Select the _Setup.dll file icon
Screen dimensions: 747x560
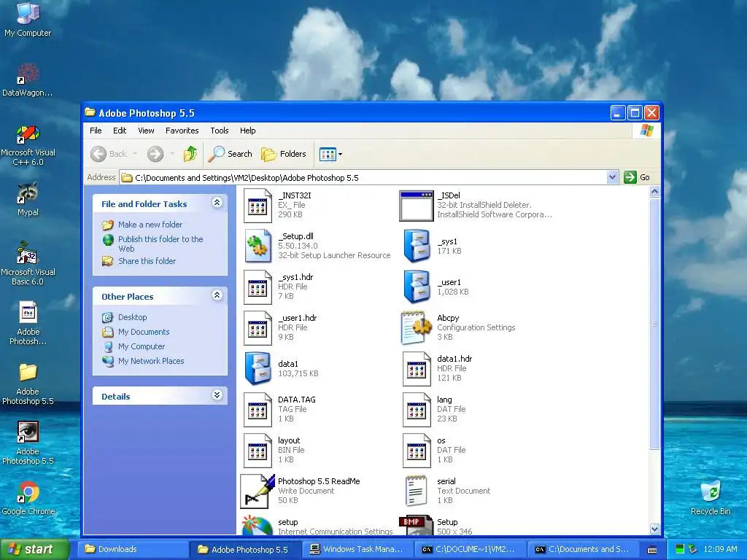[258, 246]
